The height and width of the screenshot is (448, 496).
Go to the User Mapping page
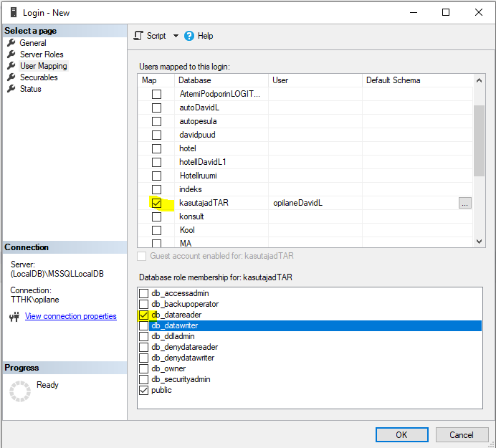point(43,66)
